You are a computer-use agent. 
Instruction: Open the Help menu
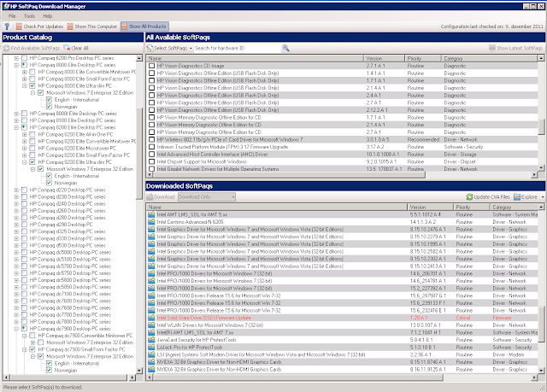[x=48, y=16]
